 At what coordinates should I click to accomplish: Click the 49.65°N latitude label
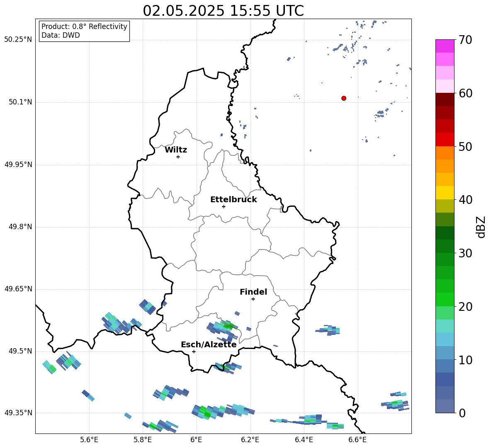point(18,289)
